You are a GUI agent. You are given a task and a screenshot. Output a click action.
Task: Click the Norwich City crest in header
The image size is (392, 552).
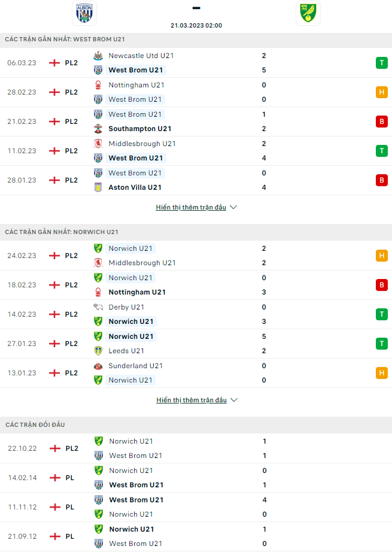click(308, 13)
